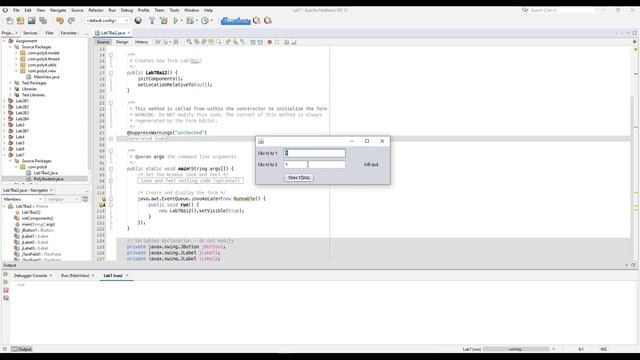Viewport: 640px width, 360px height.
Task: Open the Debug Project arrow dropdown
Action: (196, 20)
